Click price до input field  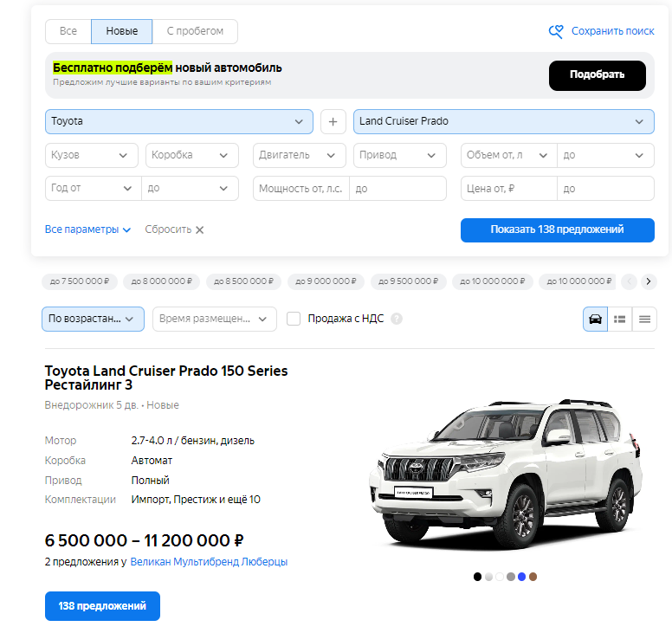click(x=605, y=188)
